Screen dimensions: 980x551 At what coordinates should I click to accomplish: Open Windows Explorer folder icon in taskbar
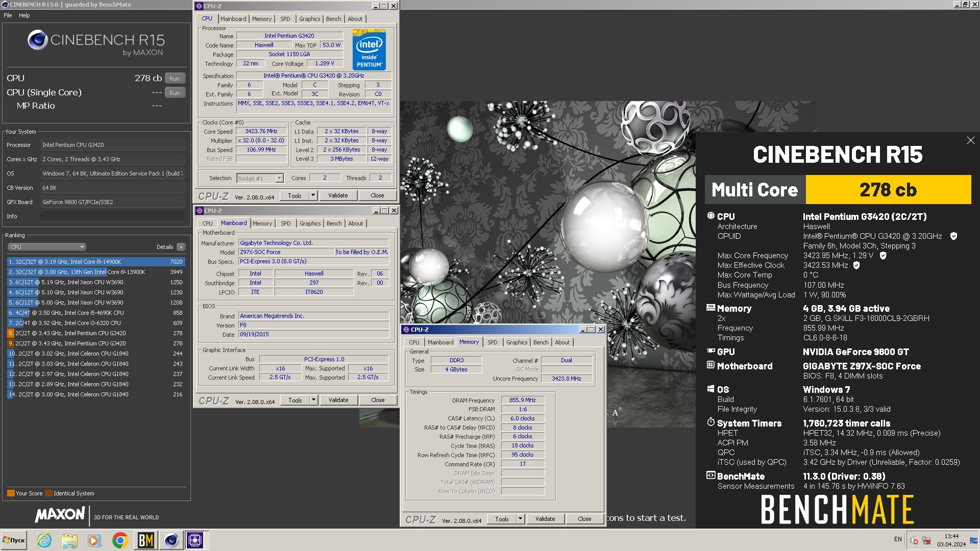69,540
